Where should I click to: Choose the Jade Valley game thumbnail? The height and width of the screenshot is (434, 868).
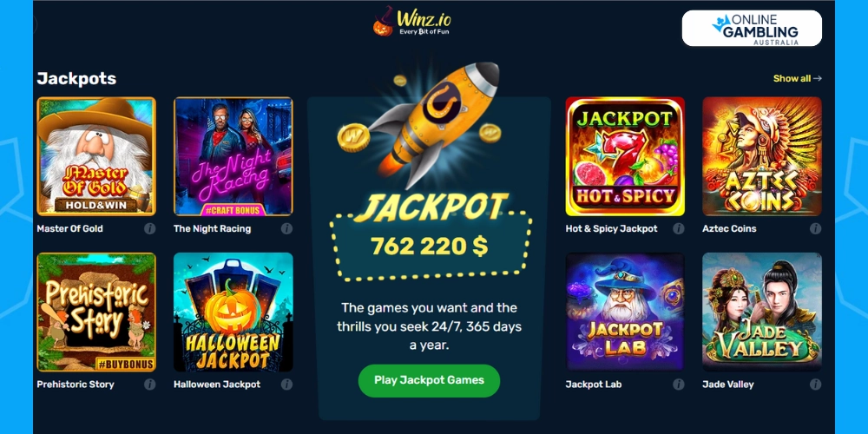[762, 312]
